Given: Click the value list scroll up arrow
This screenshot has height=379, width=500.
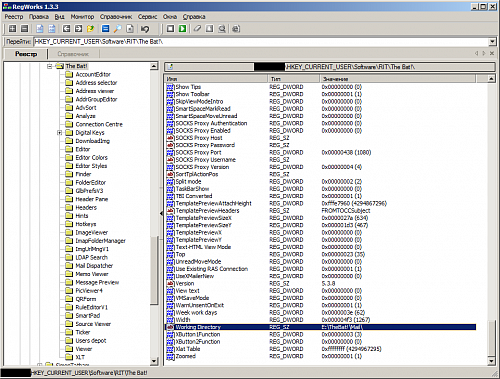Looking at the screenshot, I should [491, 79].
